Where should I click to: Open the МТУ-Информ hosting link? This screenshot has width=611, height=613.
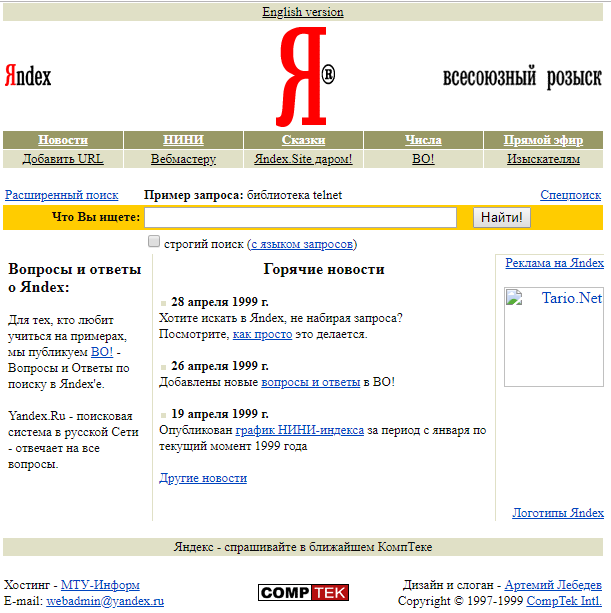[100, 585]
